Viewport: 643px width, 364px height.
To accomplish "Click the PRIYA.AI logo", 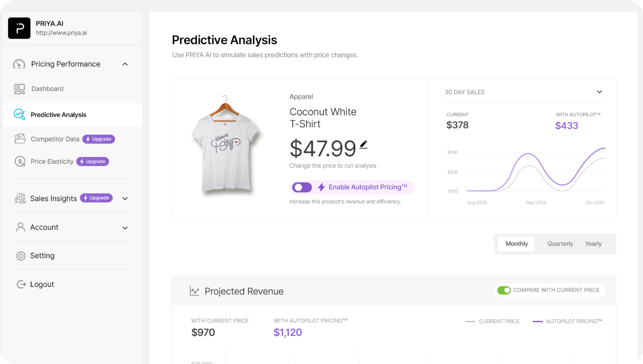I will click(x=19, y=28).
